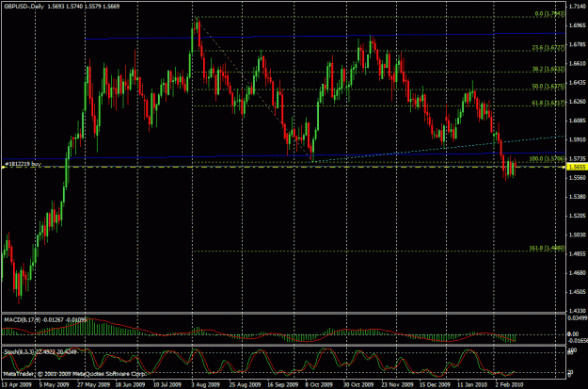
Task: Click the 18 Jun 2009 date label
Action: click(130, 385)
